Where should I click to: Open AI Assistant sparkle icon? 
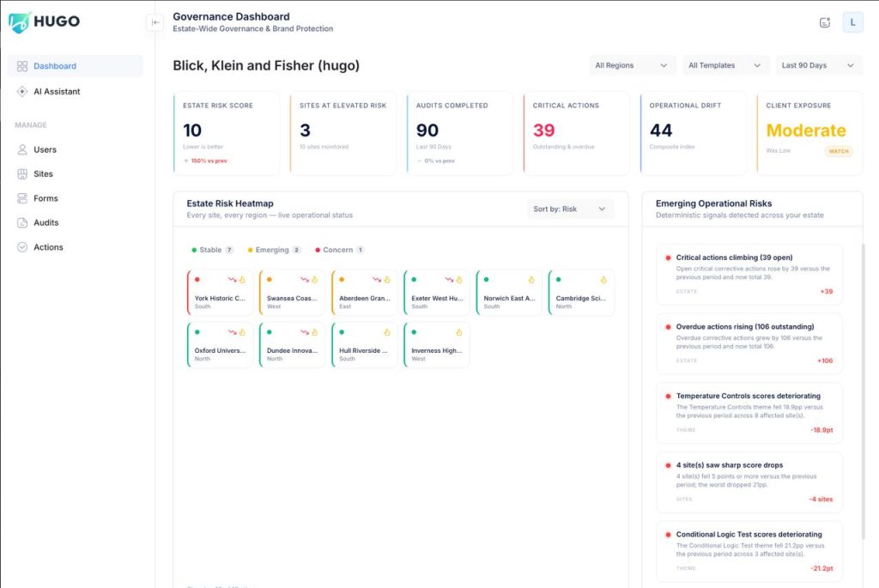[21, 91]
